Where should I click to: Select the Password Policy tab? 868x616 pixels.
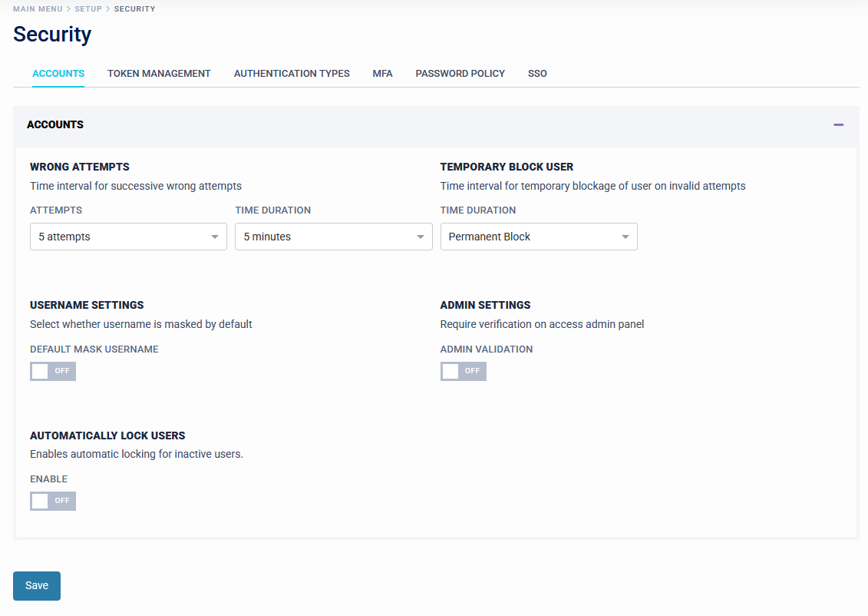click(460, 74)
